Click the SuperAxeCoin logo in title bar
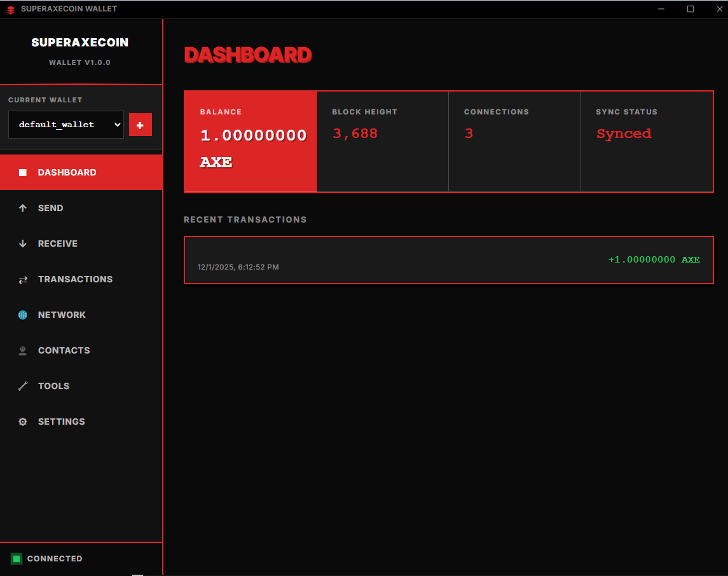 pos(11,10)
